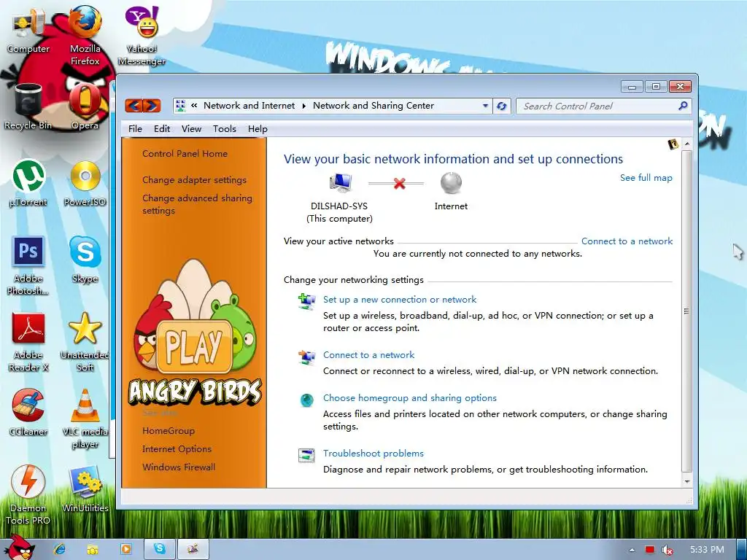The height and width of the screenshot is (560, 747).
Task: Click Set up a new connection or network
Action: coord(400,300)
